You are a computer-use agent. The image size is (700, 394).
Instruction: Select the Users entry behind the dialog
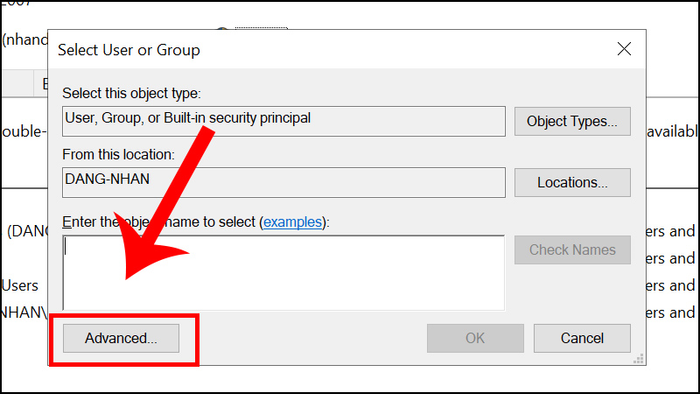[20, 286]
